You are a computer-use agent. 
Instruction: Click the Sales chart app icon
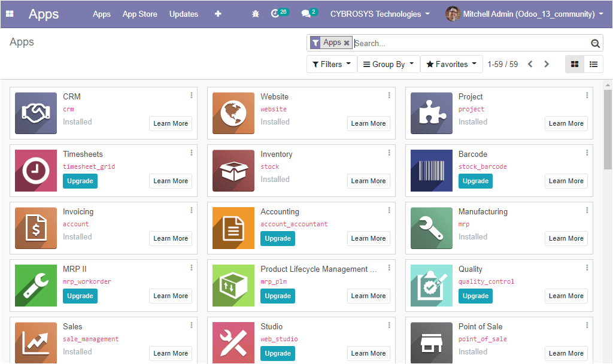point(36,342)
